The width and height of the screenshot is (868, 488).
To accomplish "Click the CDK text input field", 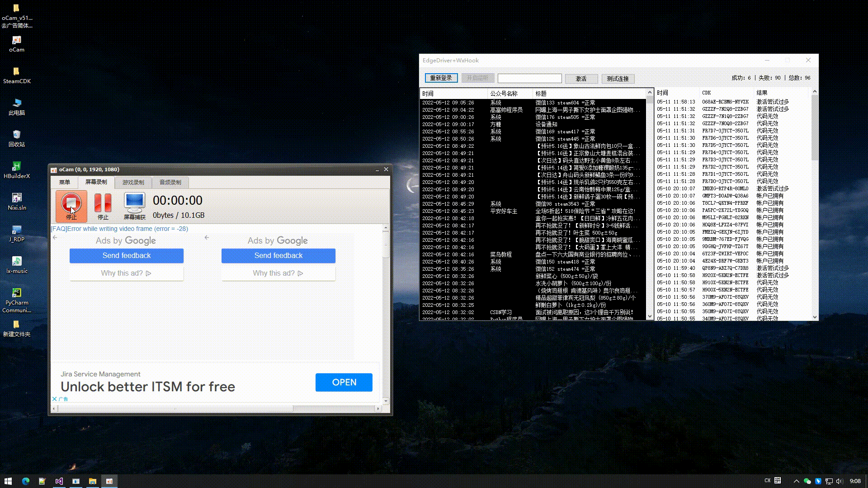I will coord(529,79).
